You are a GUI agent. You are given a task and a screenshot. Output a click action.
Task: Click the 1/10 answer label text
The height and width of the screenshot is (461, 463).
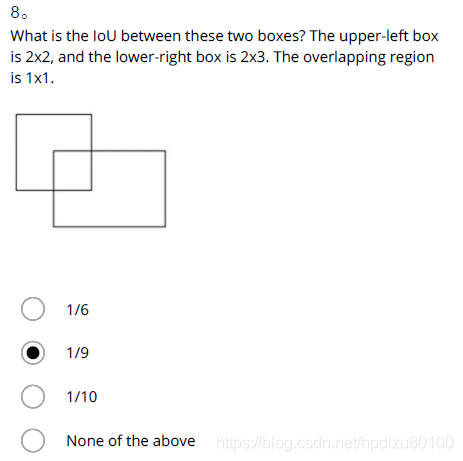[82, 397]
